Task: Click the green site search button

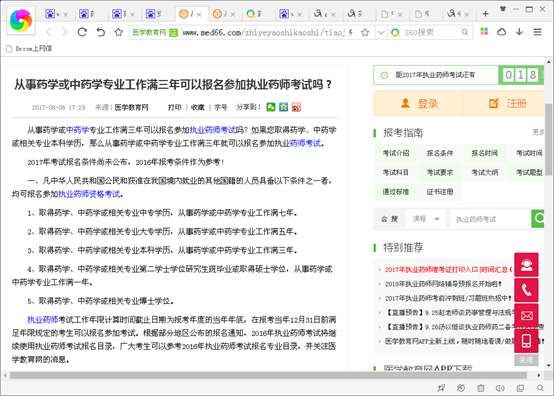Action: coord(538,219)
